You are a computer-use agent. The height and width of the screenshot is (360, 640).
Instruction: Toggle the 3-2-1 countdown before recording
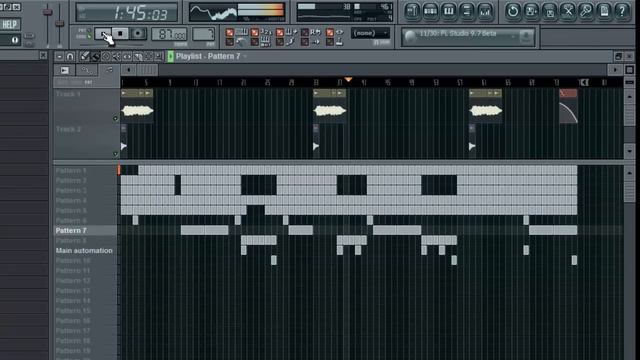pyautogui.click(x=255, y=32)
